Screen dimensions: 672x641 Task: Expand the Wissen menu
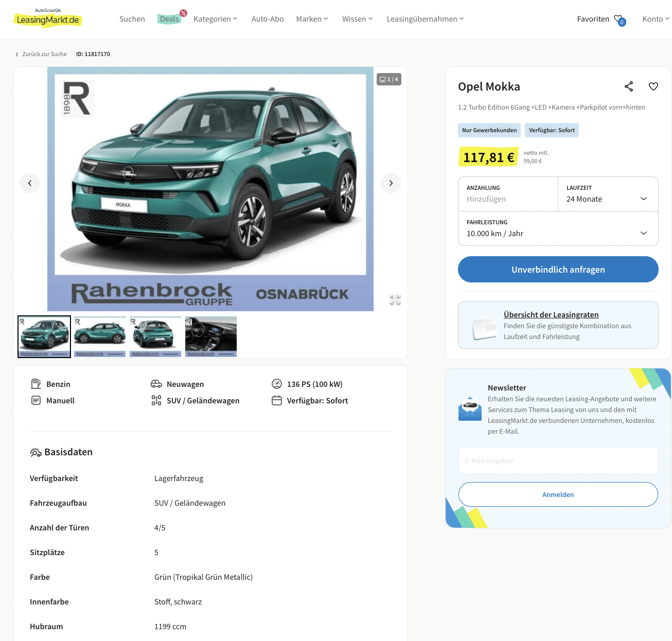(358, 19)
